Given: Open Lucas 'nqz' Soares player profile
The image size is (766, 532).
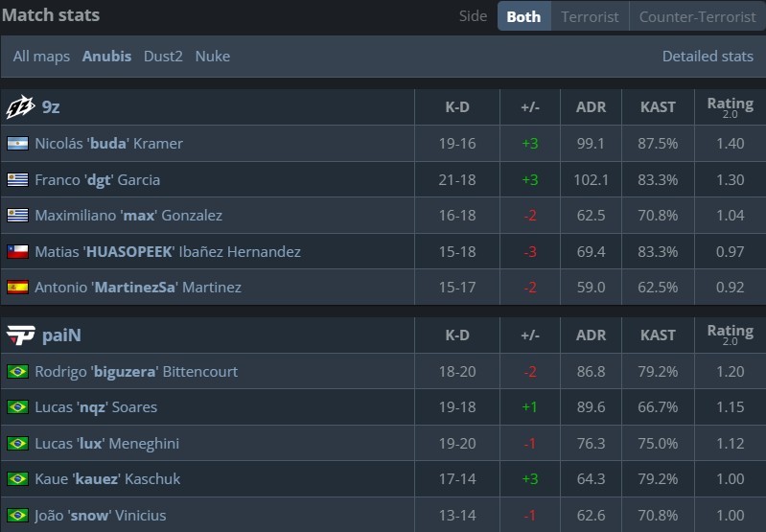Looking at the screenshot, I should (x=95, y=407).
